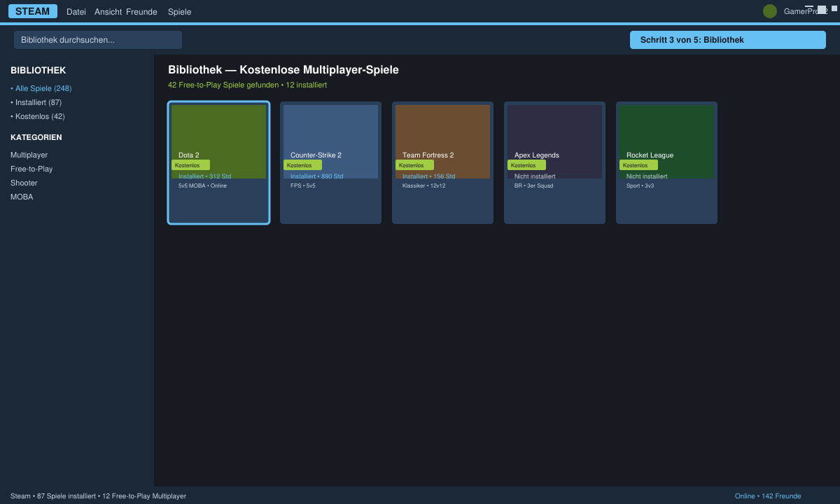Open the Counter-Strike 2 cover art
840x504 pixels.
coord(330,141)
